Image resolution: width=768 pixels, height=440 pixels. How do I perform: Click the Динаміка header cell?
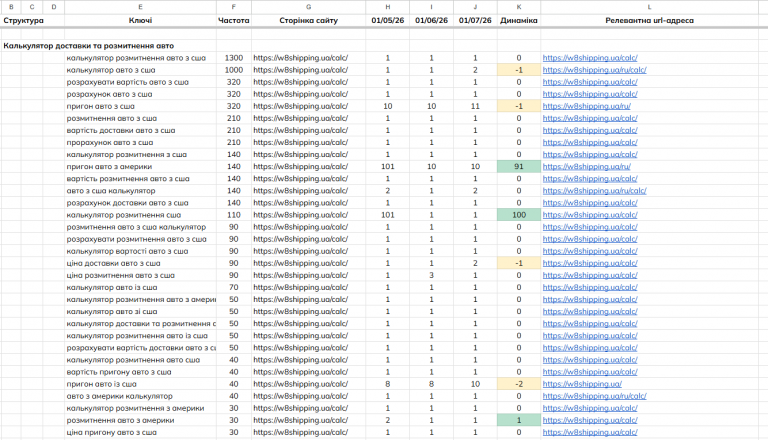click(519, 21)
